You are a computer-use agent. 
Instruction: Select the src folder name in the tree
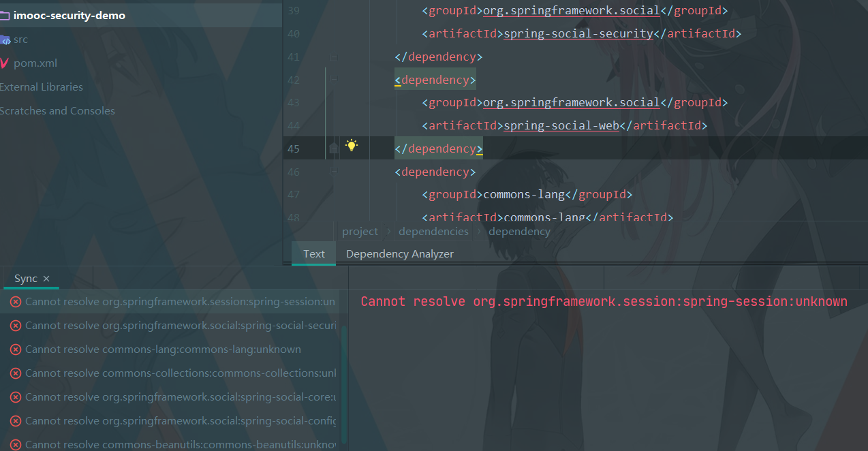click(x=20, y=40)
